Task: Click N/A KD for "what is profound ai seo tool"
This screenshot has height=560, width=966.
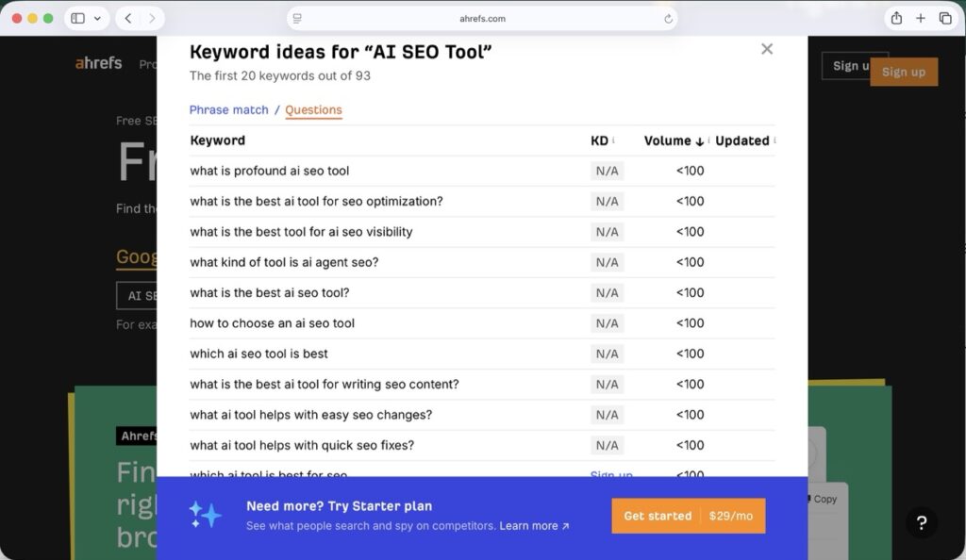Action: (607, 171)
